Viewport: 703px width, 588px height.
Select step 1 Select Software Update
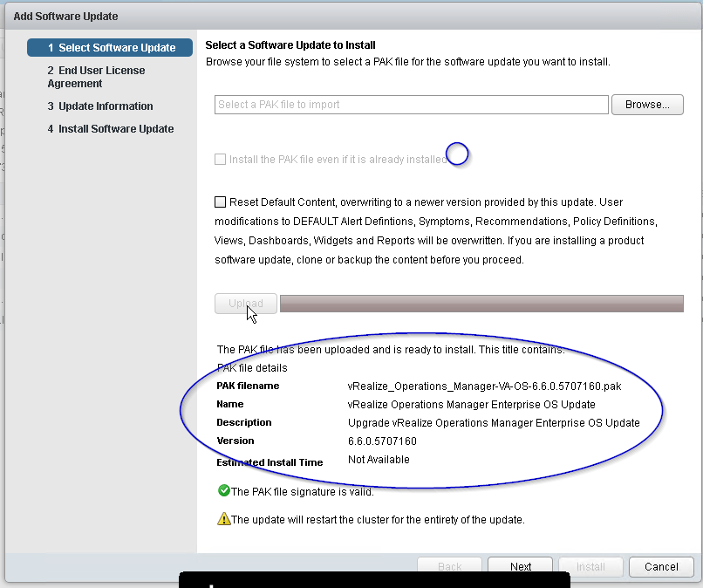110,48
